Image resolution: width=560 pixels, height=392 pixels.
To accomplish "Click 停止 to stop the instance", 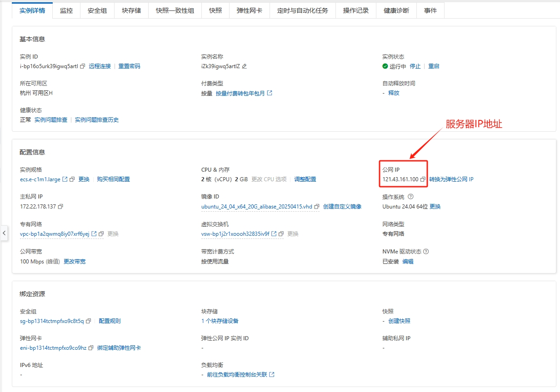I will (x=415, y=66).
